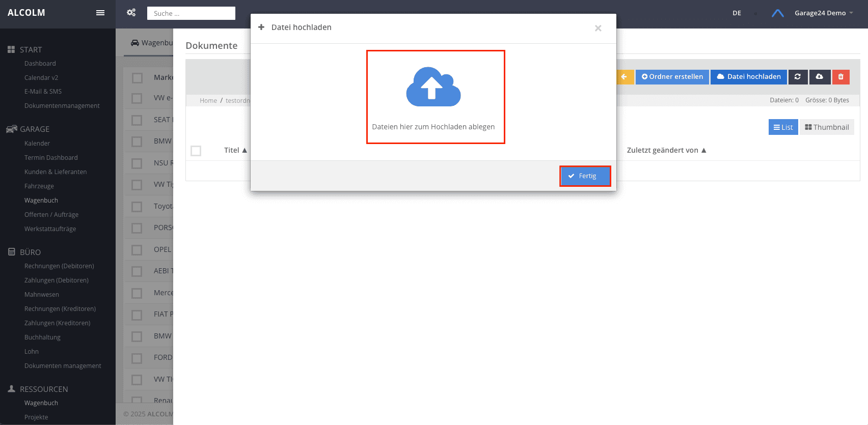Click Datei hochladen toolbar button
Image resolution: width=868 pixels, height=425 pixels.
click(749, 77)
